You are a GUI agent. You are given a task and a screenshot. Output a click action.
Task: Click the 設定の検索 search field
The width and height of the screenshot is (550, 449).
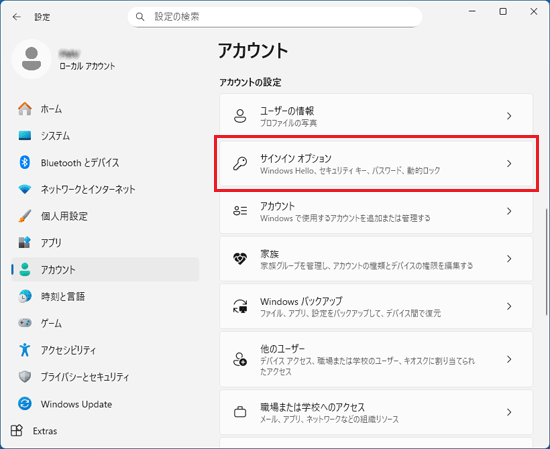tap(275, 16)
